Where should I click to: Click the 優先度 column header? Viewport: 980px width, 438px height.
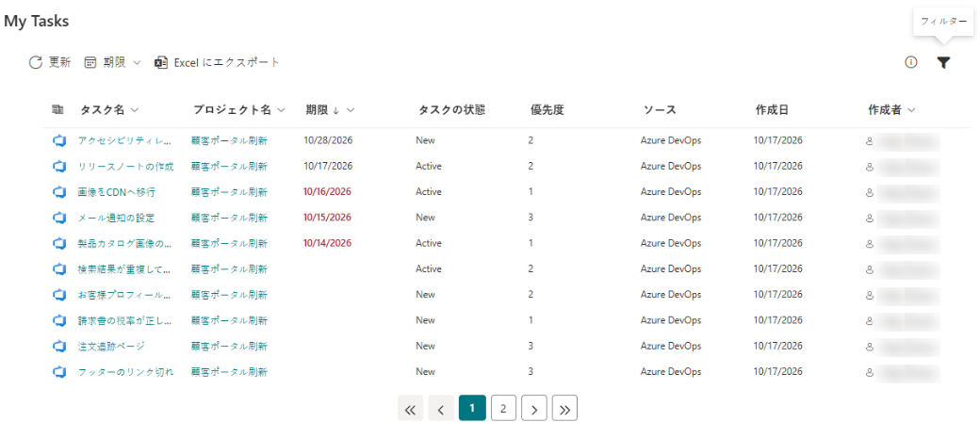point(547,110)
